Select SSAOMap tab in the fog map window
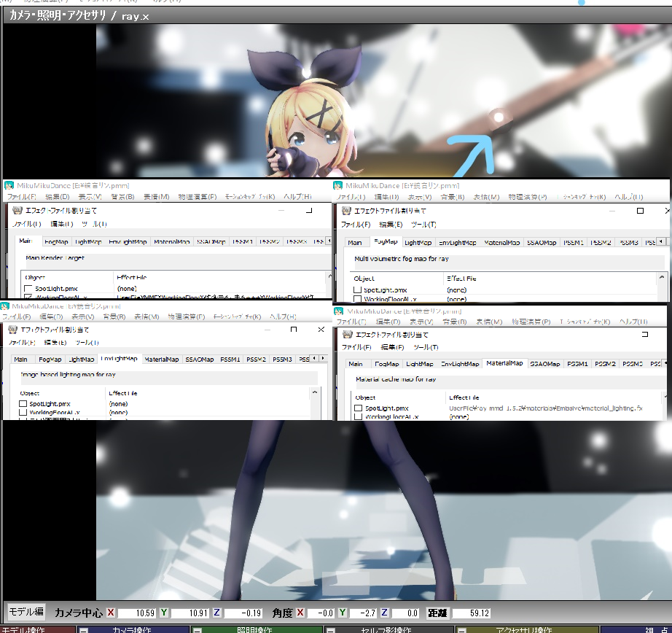672x633 pixels. 542,243
